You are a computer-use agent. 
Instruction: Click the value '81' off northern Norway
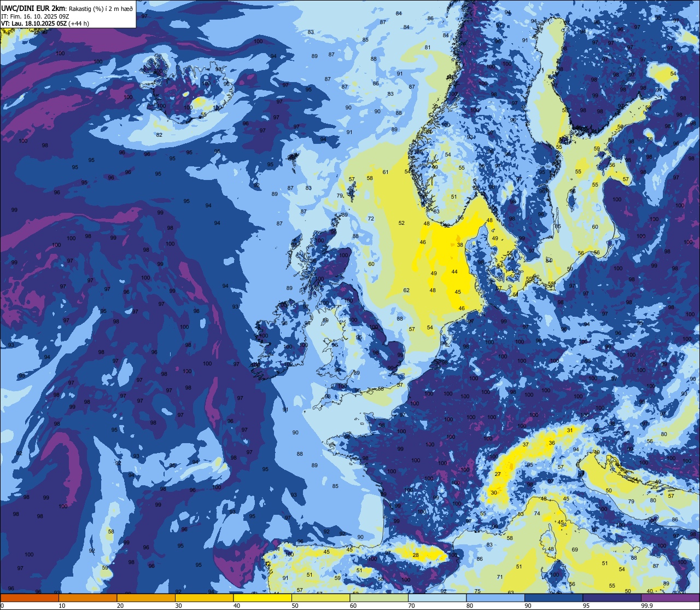pyautogui.click(x=428, y=48)
